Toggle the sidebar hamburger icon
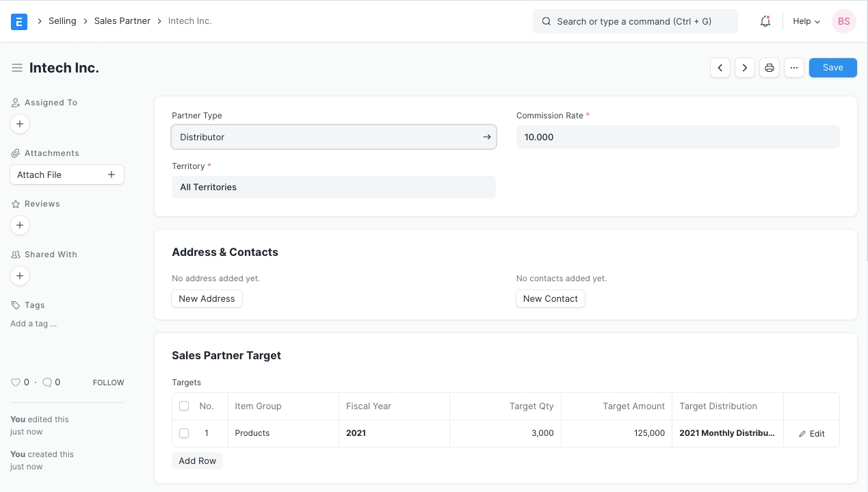 pos(17,68)
